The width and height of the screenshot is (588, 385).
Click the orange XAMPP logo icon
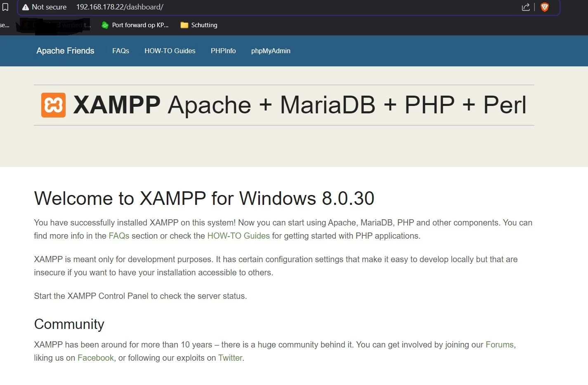53,105
